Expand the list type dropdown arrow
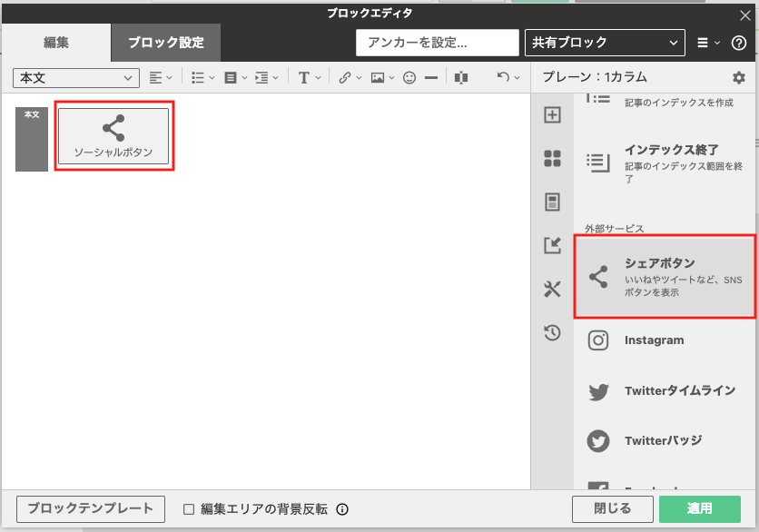The image size is (759, 532). [x=212, y=77]
